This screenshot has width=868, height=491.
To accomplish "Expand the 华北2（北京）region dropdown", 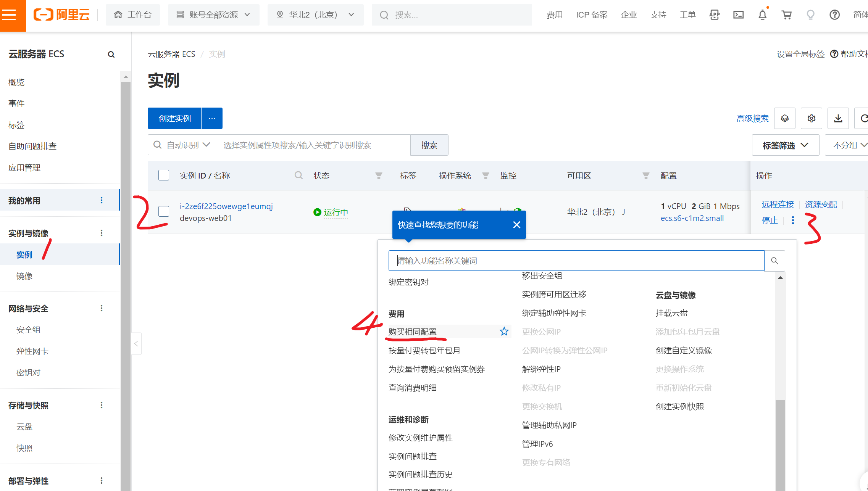I will click(315, 15).
